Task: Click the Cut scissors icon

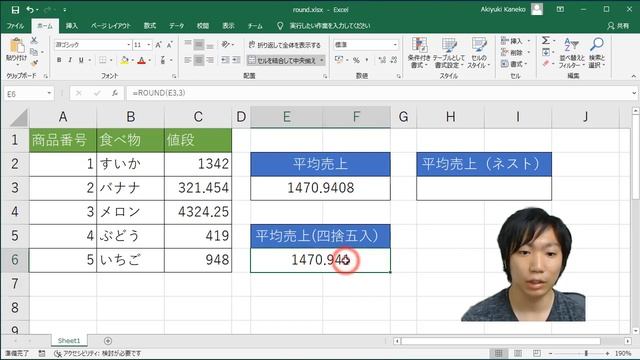Action: tap(34, 40)
